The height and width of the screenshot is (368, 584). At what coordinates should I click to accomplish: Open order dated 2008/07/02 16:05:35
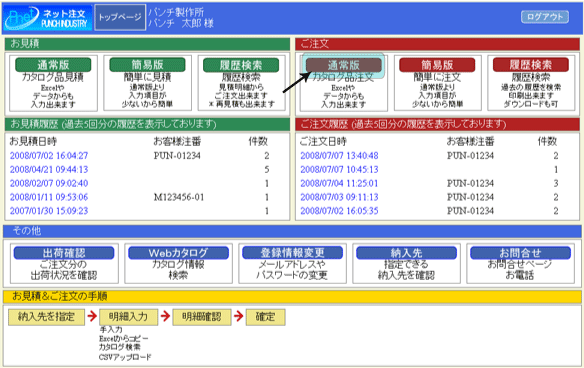coord(339,211)
